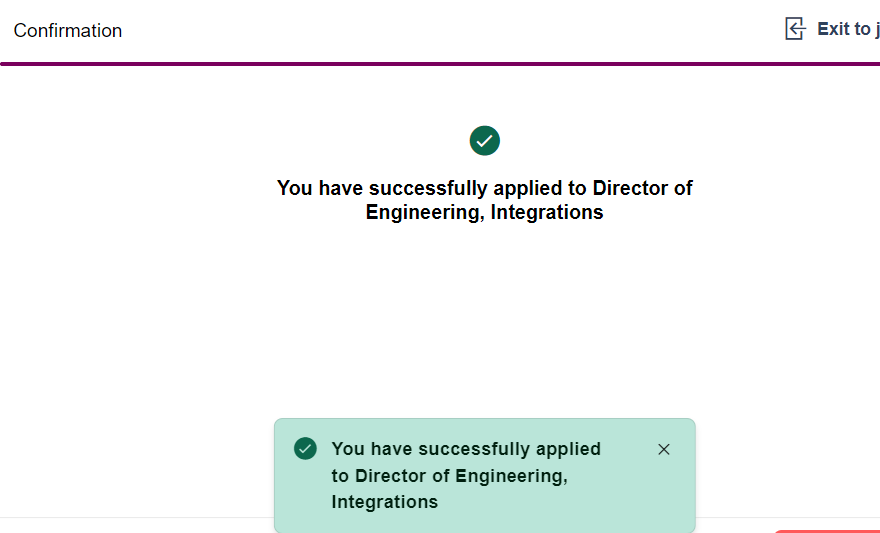Click the 'Exit to' link text
880x533 pixels.
847,29
